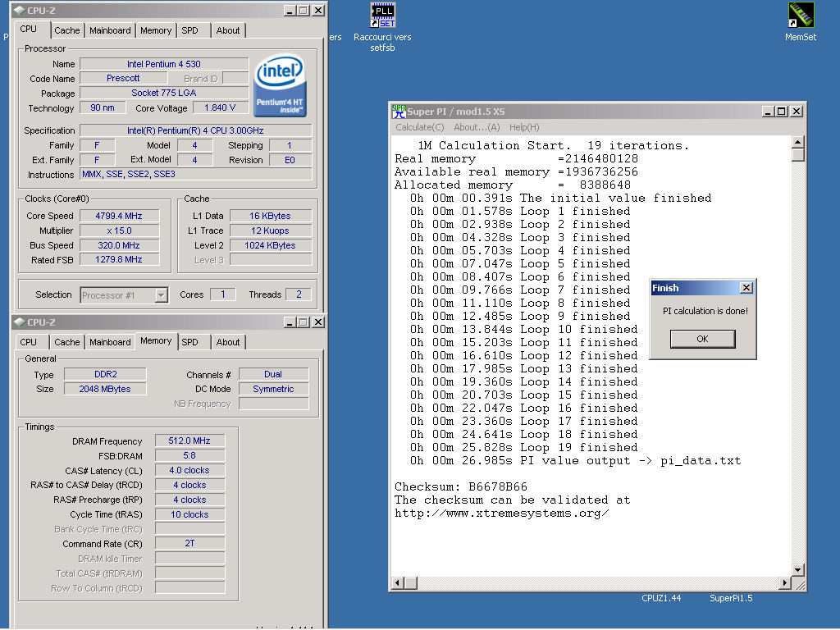Screen dimensions: 840x630
Task: Click the Checksum: B6678B66 line
Action: [x=461, y=487]
